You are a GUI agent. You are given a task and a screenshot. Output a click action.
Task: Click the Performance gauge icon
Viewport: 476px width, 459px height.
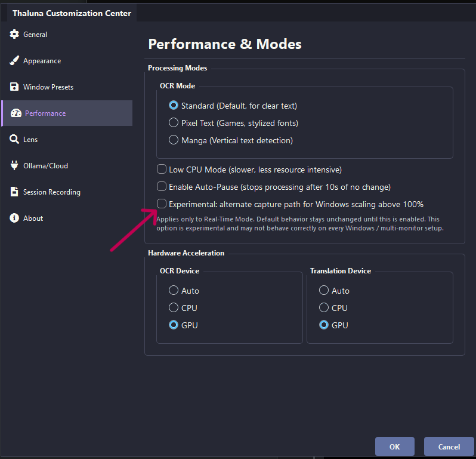[16, 113]
